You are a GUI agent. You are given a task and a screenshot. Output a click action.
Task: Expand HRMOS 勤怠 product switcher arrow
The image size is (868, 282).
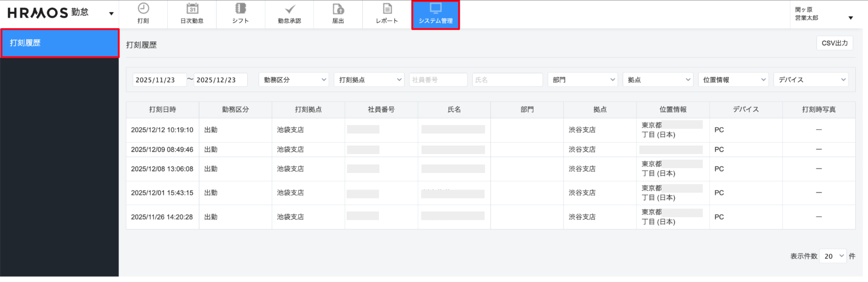point(111,14)
